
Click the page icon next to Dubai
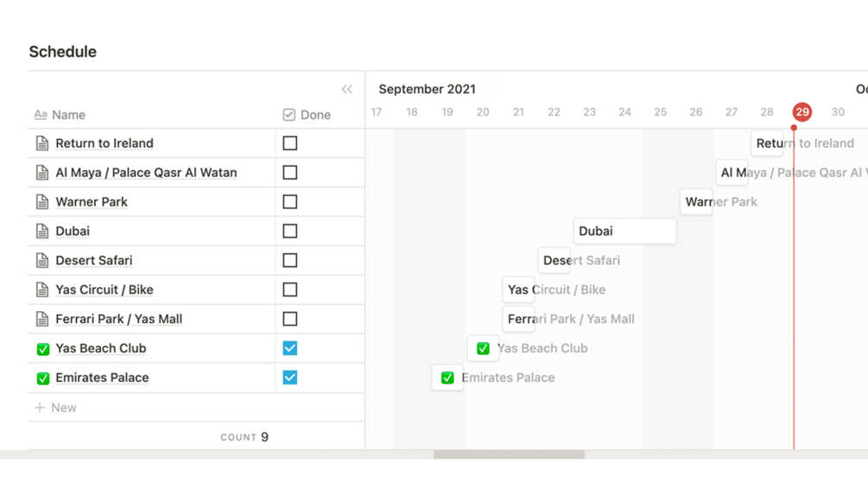(x=42, y=231)
